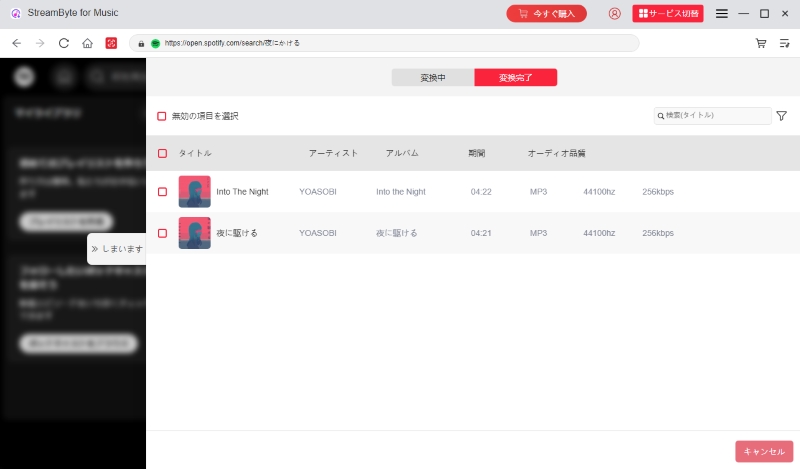800x469 pixels.
Task: Click the search magnifier in the title search box
Action: (x=661, y=116)
